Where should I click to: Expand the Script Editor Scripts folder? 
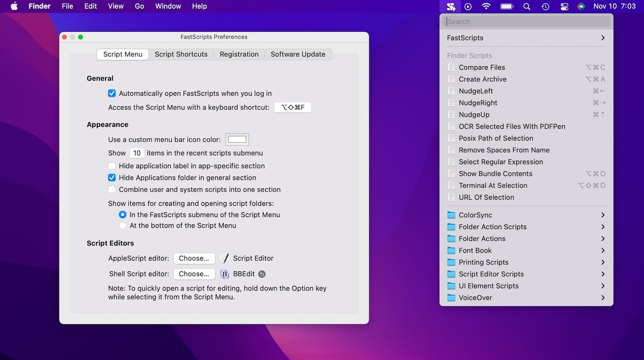click(526, 274)
